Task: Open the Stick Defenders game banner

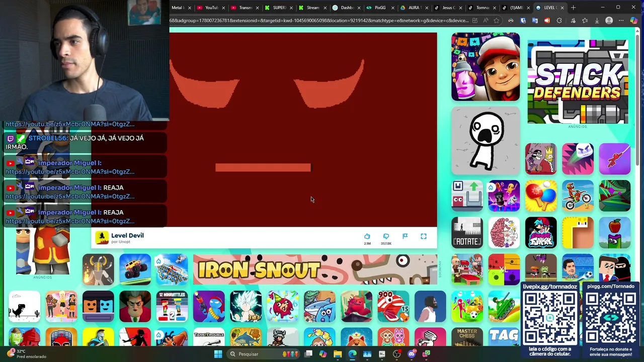Action: pyautogui.click(x=578, y=81)
